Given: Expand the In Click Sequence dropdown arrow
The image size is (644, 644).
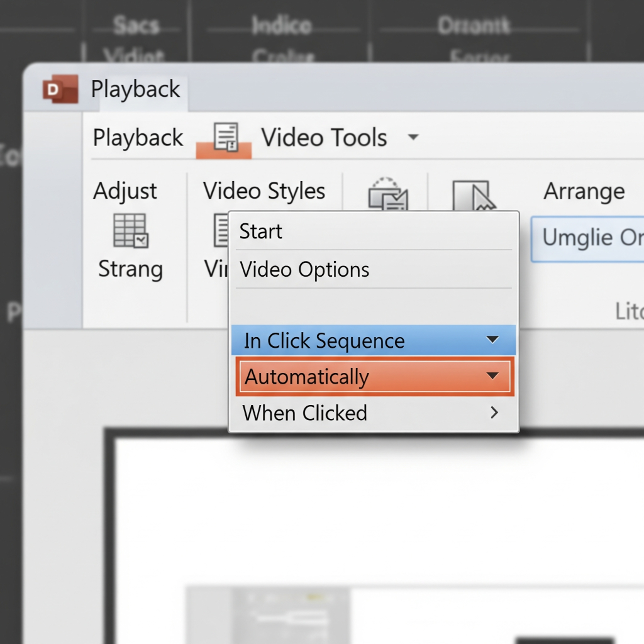Looking at the screenshot, I should 492,340.
